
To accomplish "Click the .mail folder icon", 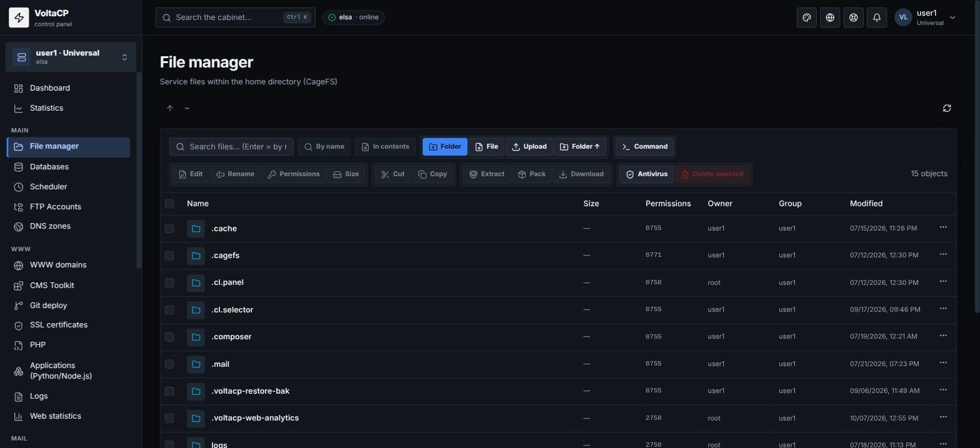I will [x=196, y=364].
